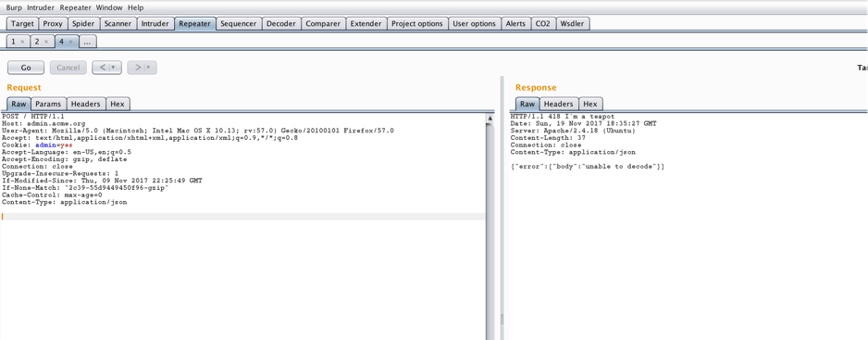
Task: Go forward in request history with > button
Action: click(x=137, y=68)
